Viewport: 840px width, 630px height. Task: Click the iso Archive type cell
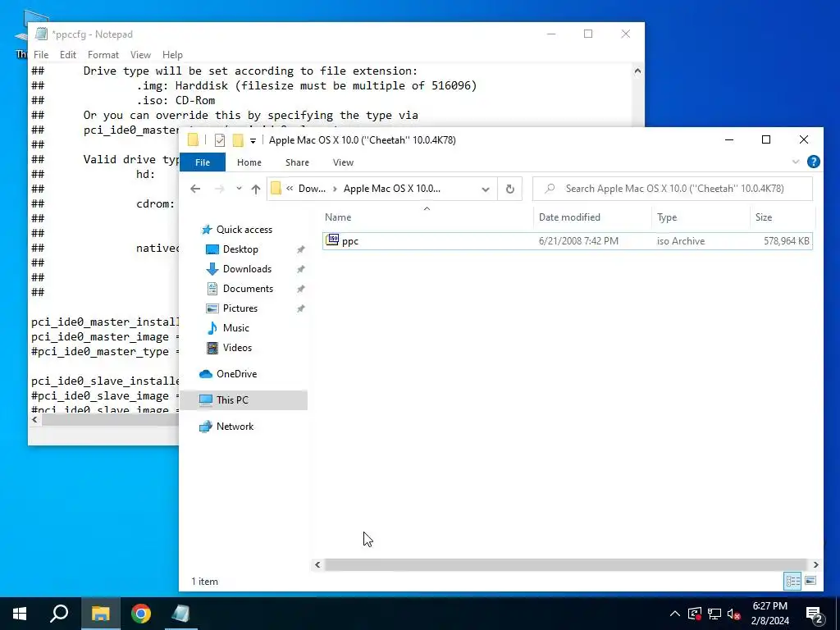(x=680, y=241)
